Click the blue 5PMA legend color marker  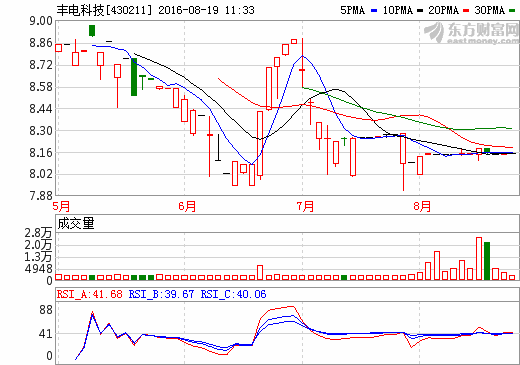click(x=374, y=11)
